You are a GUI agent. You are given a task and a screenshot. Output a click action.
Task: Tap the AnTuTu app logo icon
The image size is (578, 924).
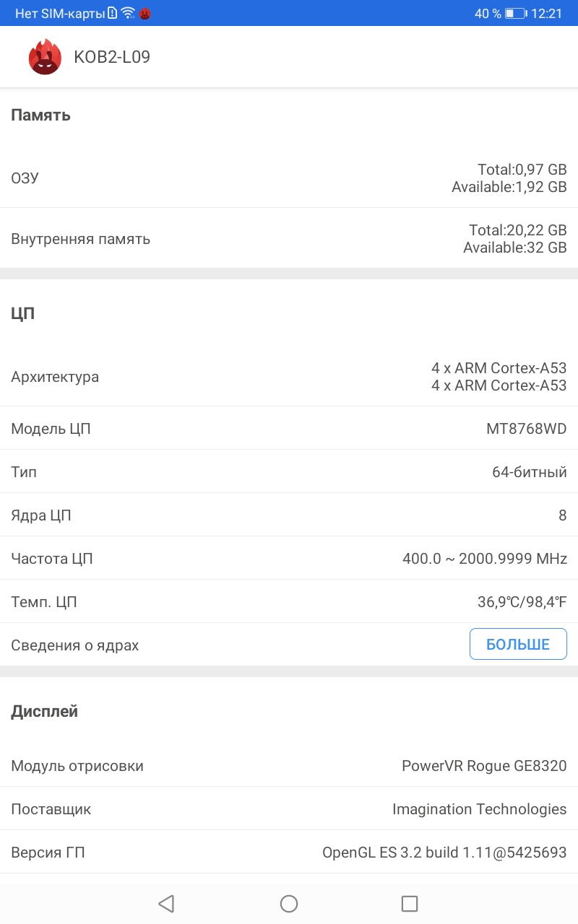(45, 57)
